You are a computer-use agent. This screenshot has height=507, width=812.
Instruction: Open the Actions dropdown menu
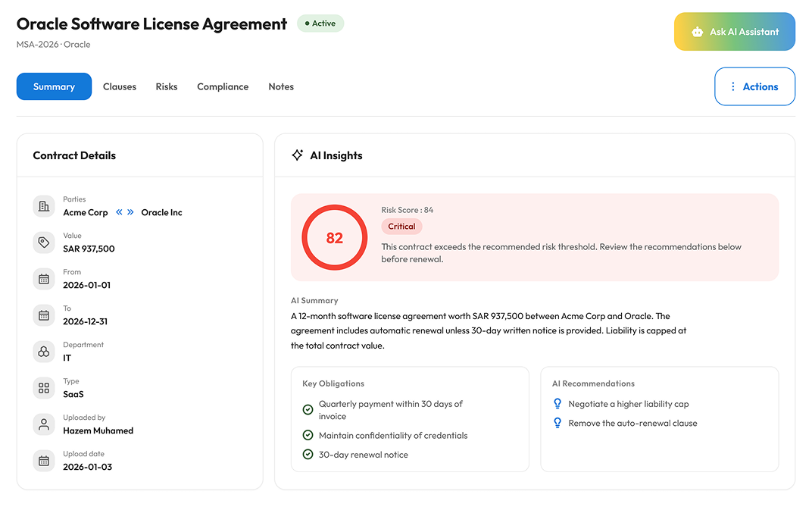(x=754, y=86)
